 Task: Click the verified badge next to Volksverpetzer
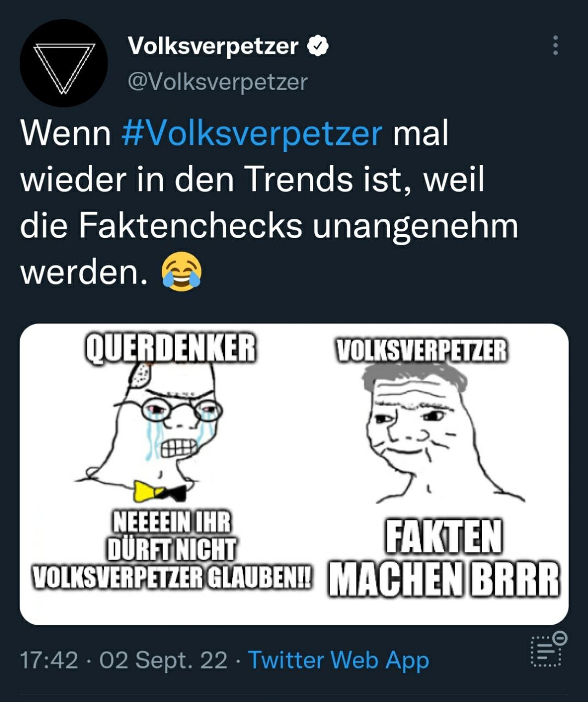(318, 46)
